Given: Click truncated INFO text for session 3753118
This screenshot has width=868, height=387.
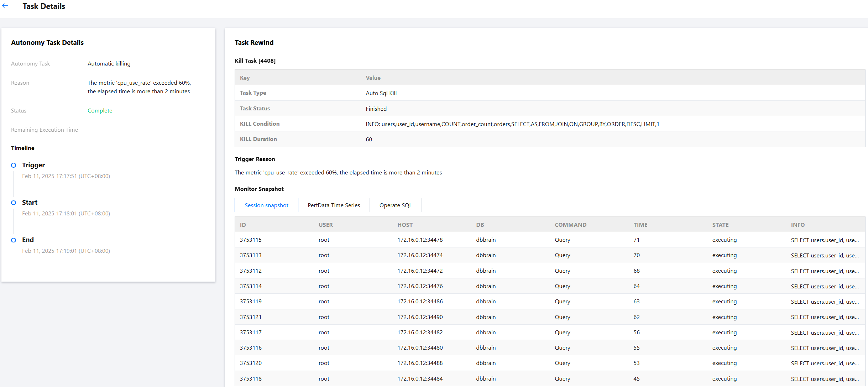Looking at the screenshot, I should (825, 379).
